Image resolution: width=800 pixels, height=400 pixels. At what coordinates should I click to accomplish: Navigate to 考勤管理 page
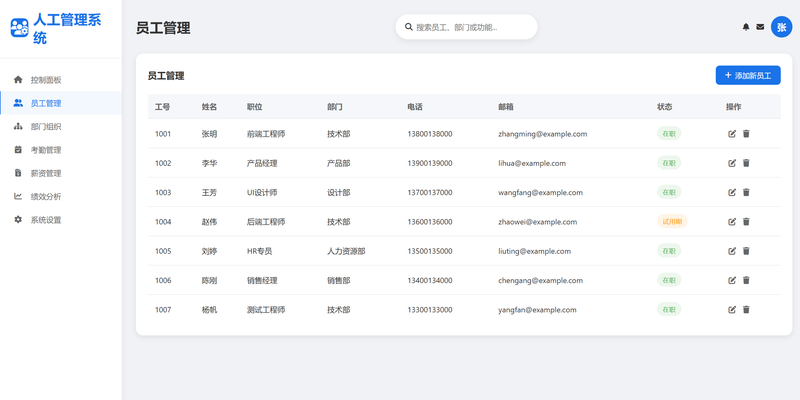click(45, 150)
